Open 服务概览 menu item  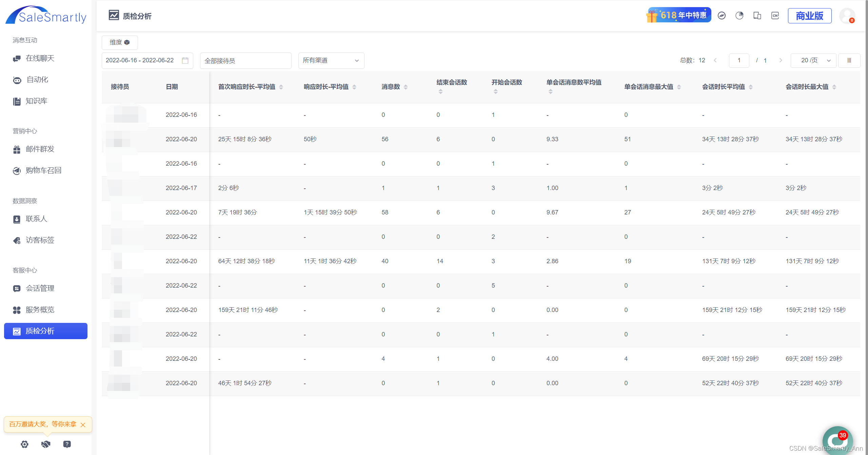40,310
